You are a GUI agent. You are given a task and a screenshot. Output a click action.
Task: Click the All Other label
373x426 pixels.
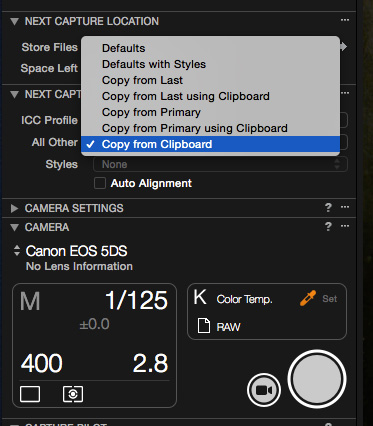pos(55,142)
